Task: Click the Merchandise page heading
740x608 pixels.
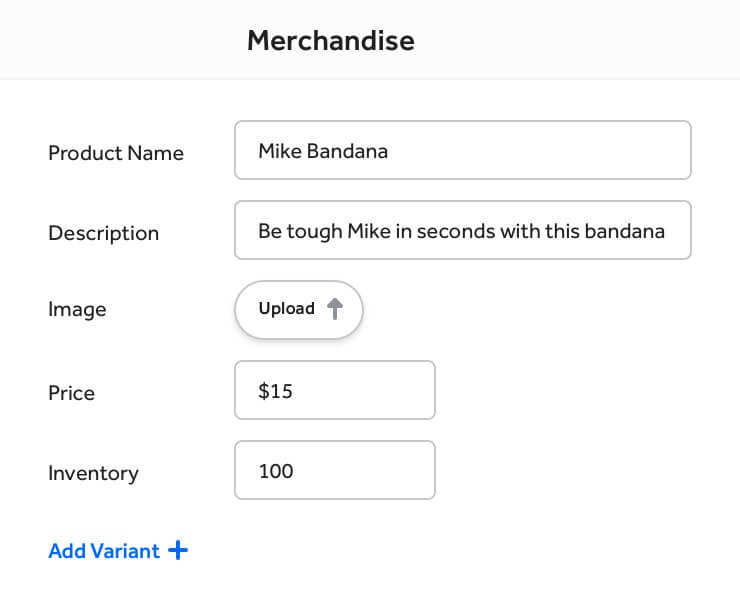Action: tap(330, 41)
